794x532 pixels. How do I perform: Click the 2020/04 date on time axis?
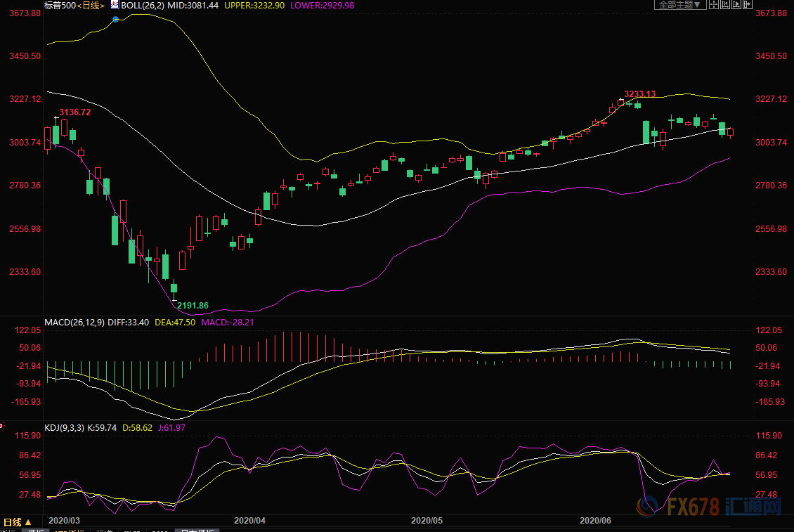point(249,521)
